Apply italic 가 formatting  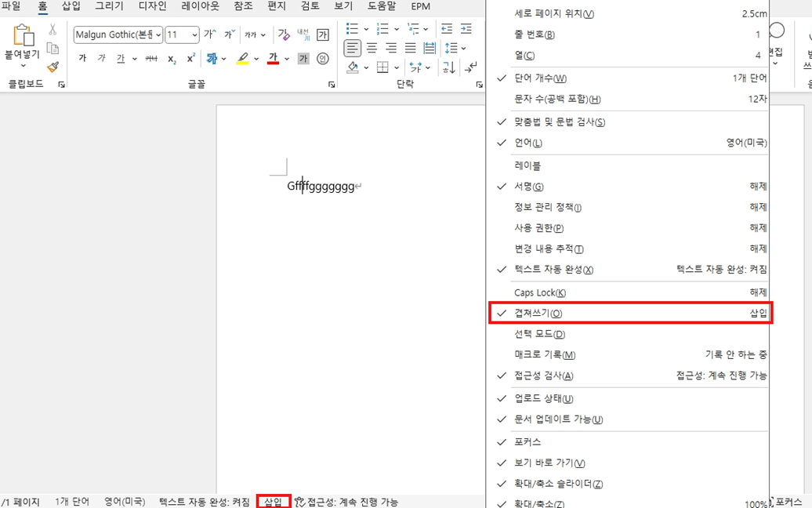coord(102,59)
